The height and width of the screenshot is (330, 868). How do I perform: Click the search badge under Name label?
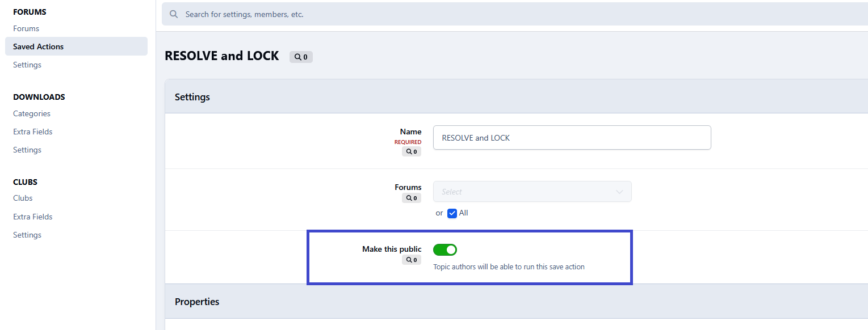click(x=412, y=151)
